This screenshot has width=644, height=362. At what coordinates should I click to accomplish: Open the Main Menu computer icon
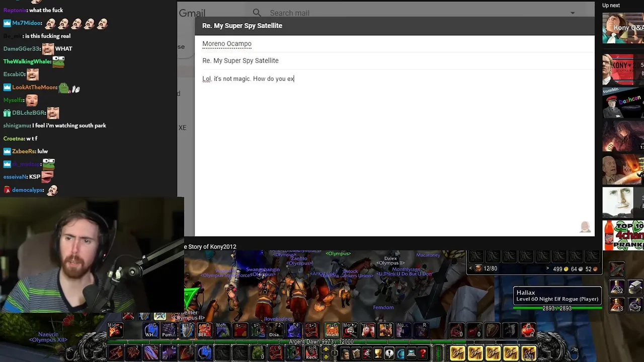click(x=412, y=353)
